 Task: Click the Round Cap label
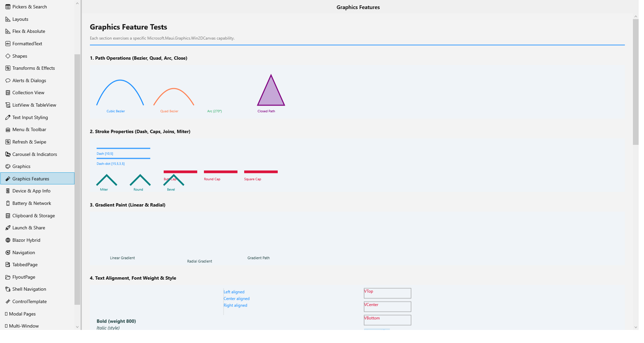pos(212,179)
